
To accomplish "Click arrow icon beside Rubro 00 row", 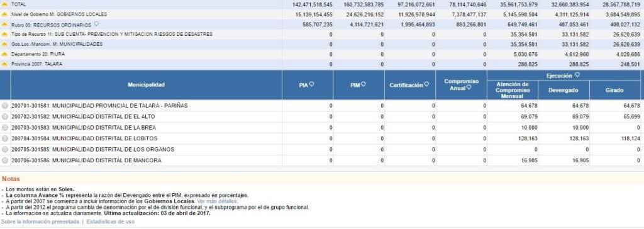I will click(5, 25).
